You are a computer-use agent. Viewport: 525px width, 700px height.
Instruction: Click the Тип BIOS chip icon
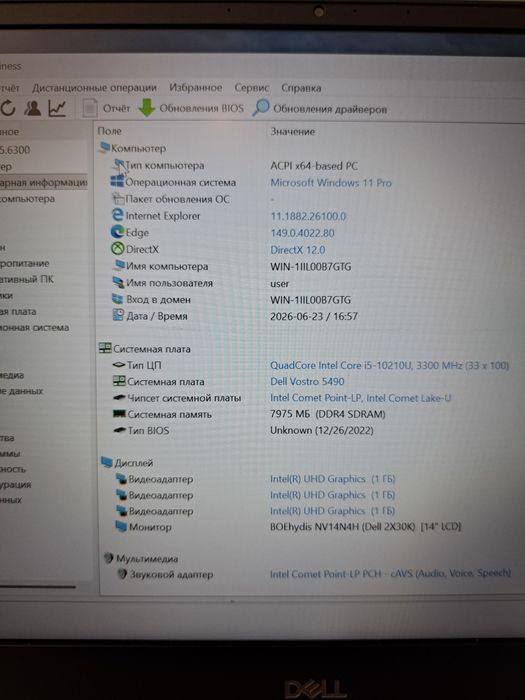pos(119,430)
